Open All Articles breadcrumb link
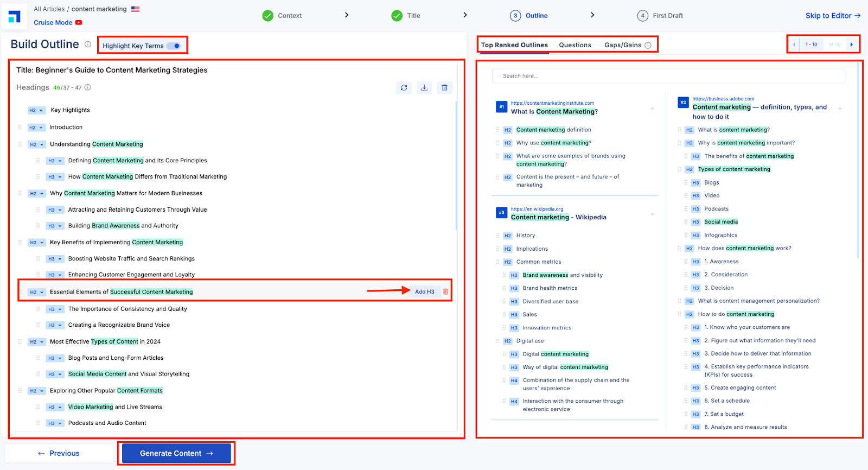Image resolution: width=868 pixels, height=470 pixels. [49, 9]
